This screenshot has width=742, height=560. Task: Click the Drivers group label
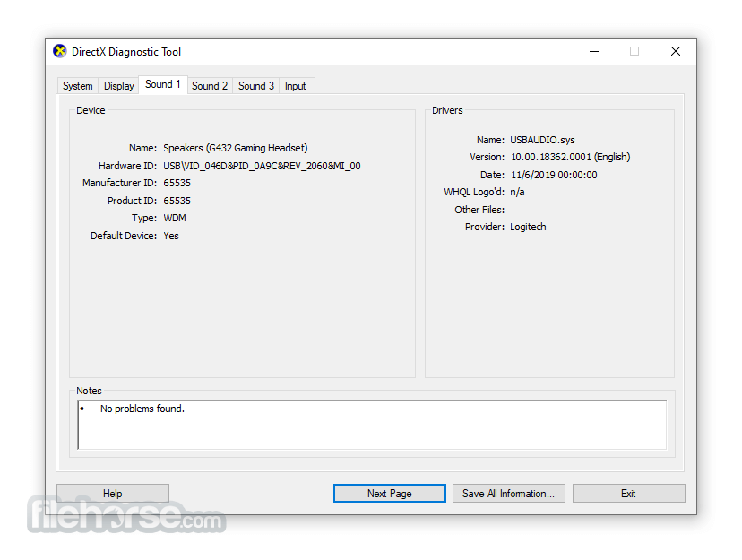click(447, 110)
